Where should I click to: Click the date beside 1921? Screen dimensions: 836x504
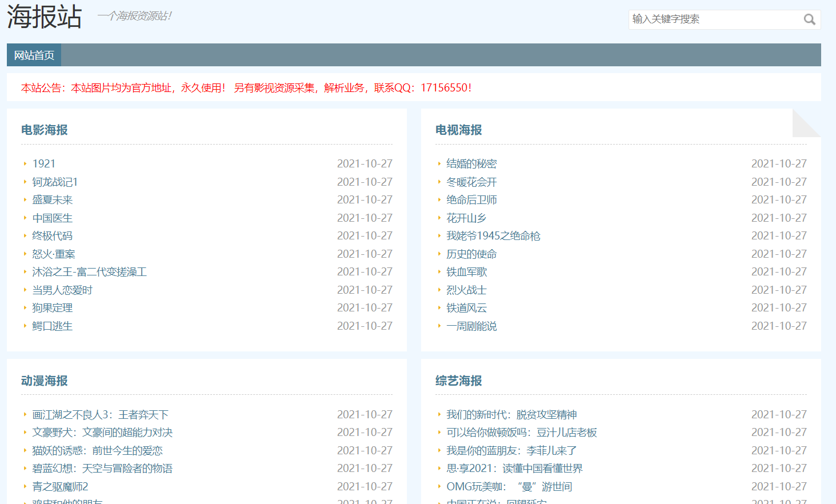(x=365, y=163)
